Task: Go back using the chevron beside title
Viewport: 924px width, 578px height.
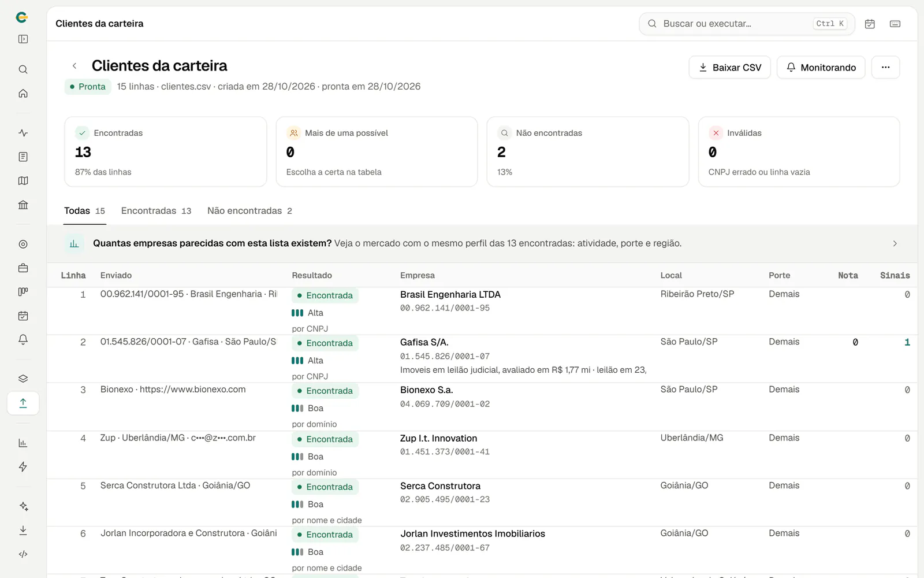Action: click(x=74, y=66)
